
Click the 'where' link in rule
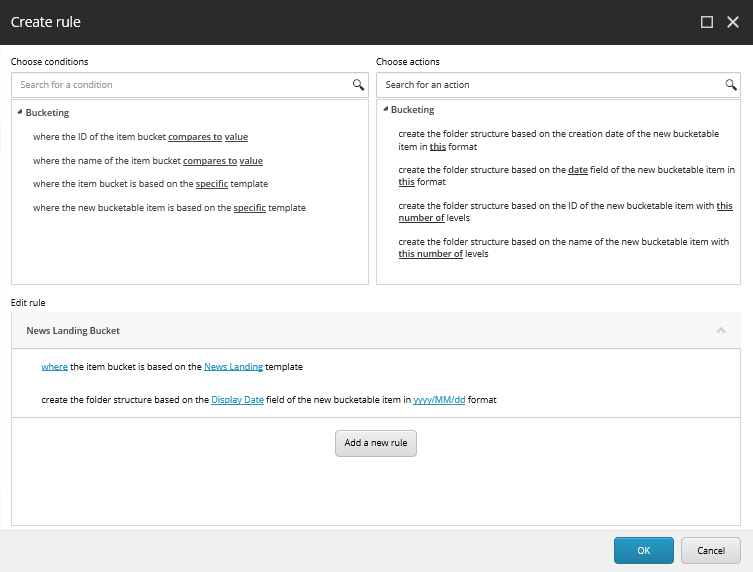pyautogui.click(x=54, y=367)
